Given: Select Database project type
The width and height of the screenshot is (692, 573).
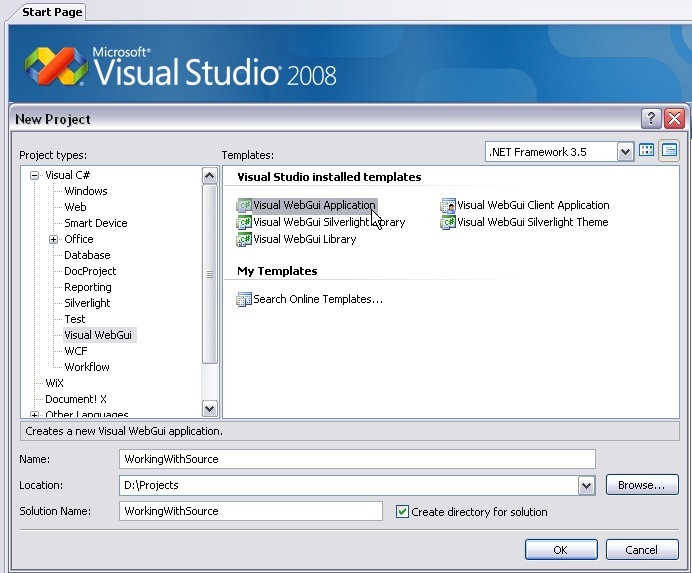Looking at the screenshot, I should pos(87,255).
